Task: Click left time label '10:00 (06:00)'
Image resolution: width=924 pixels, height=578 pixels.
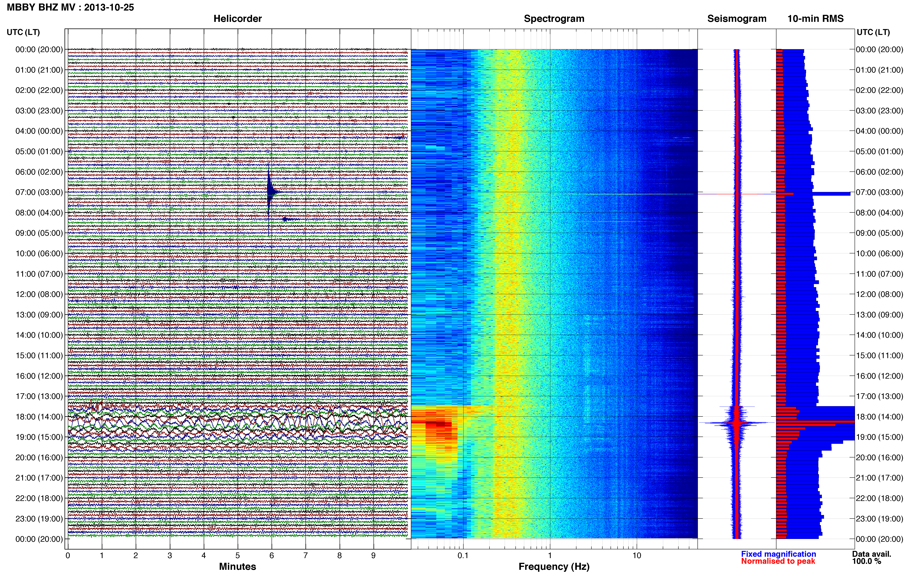Action: [39, 253]
